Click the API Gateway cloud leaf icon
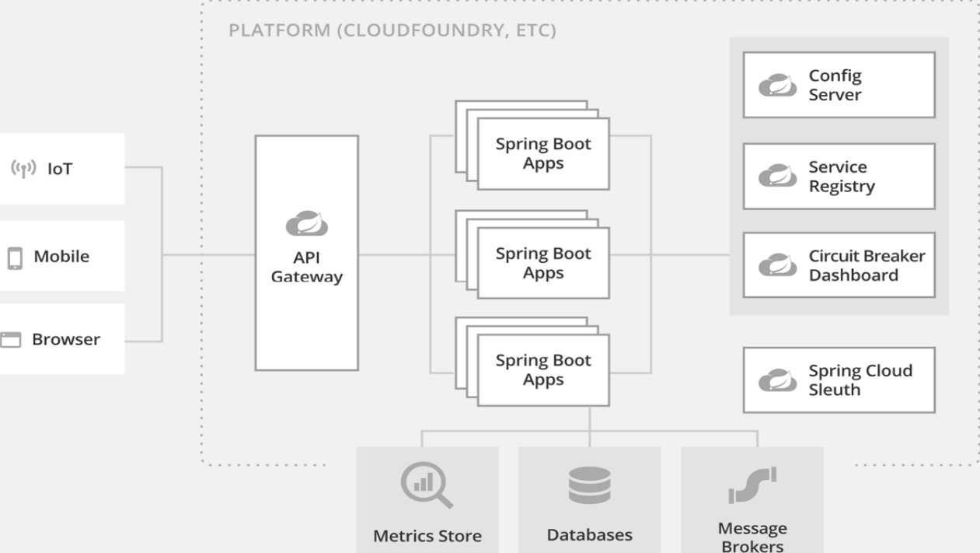This screenshot has height=553, width=980. [307, 224]
